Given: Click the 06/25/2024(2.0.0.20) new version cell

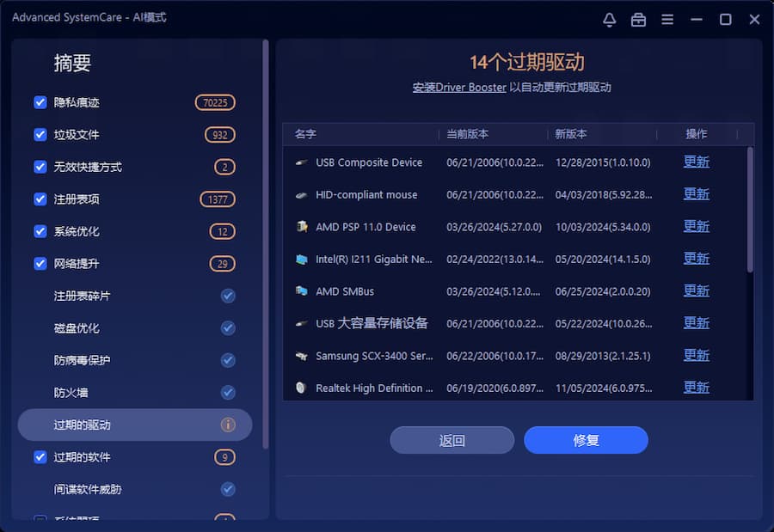Looking at the screenshot, I should (603, 291).
